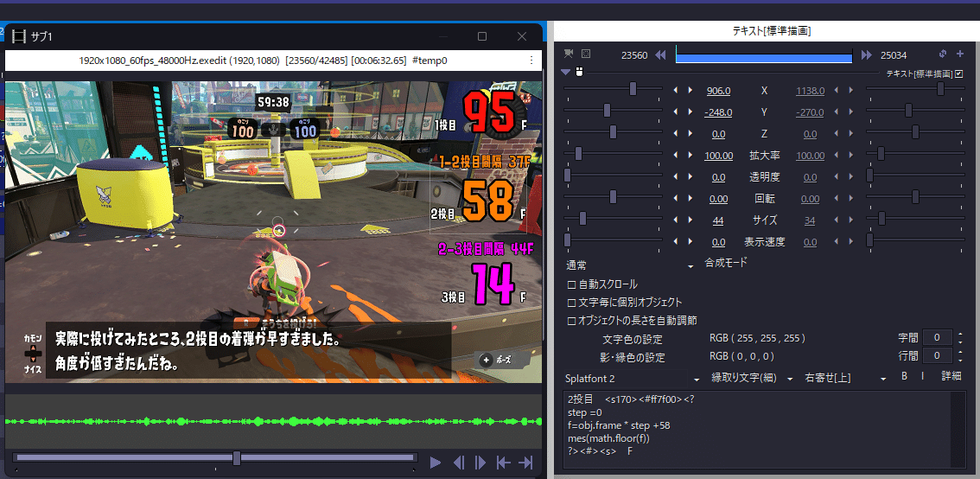Increase the right サイズ value 34
980x479 pixels.
850,220
